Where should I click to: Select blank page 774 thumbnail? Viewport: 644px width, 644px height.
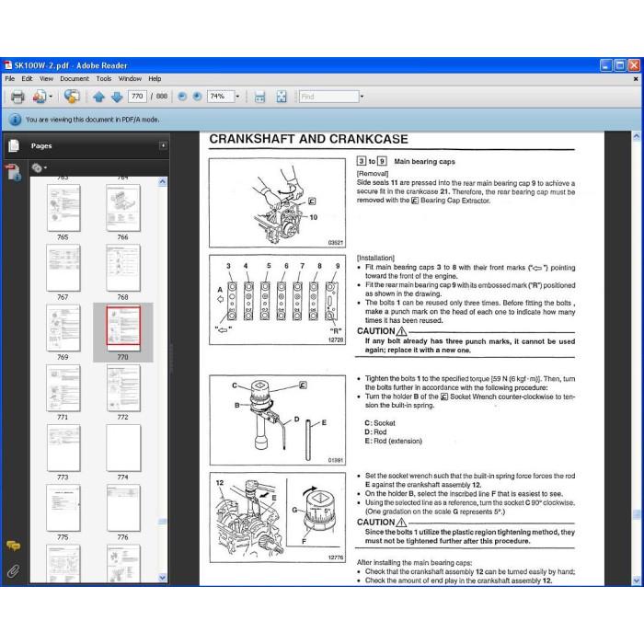(123, 448)
